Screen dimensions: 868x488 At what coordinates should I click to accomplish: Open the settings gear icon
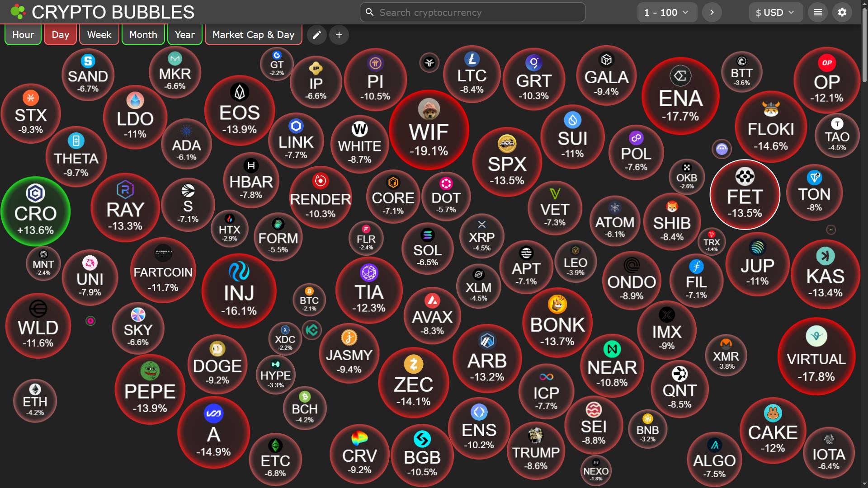point(842,12)
